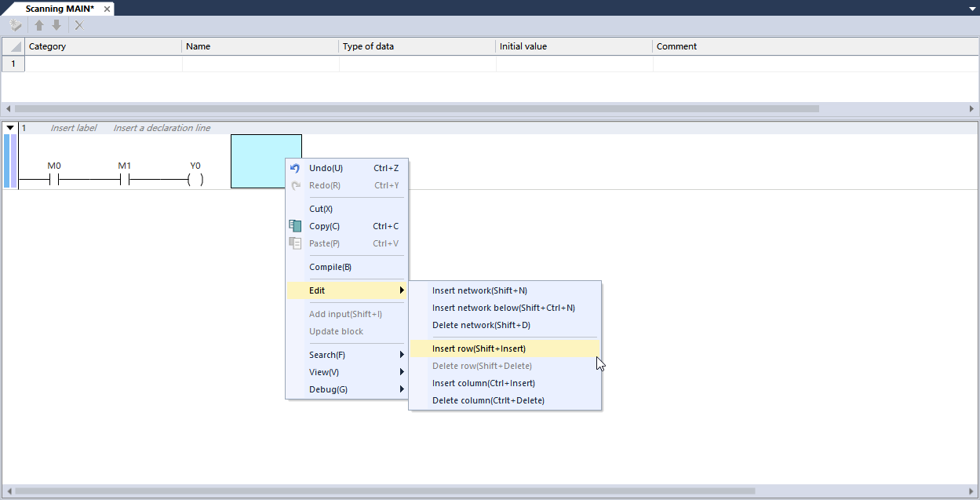Click the new variable toolbar icon

click(15, 25)
